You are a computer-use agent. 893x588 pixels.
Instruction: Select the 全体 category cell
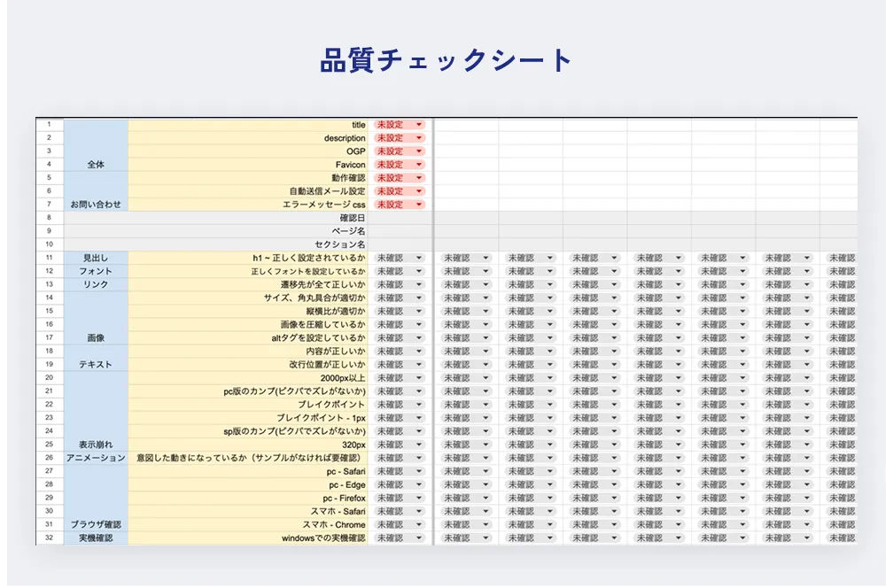[x=96, y=165]
